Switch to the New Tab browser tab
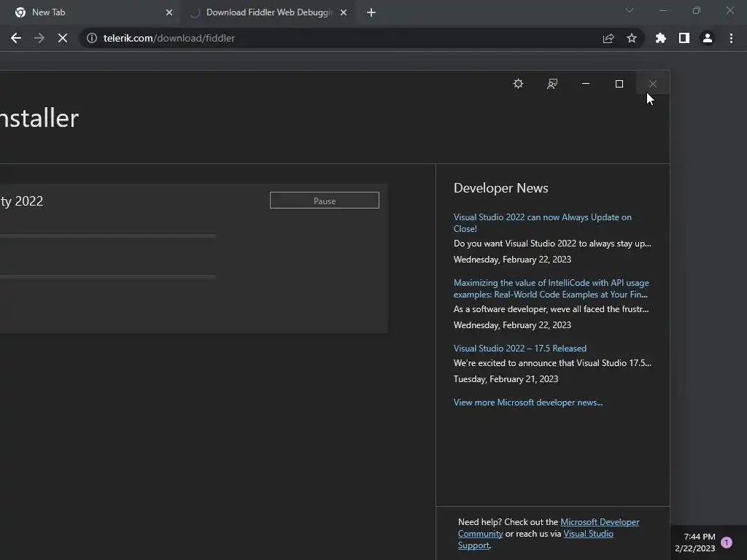 pos(90,12)
